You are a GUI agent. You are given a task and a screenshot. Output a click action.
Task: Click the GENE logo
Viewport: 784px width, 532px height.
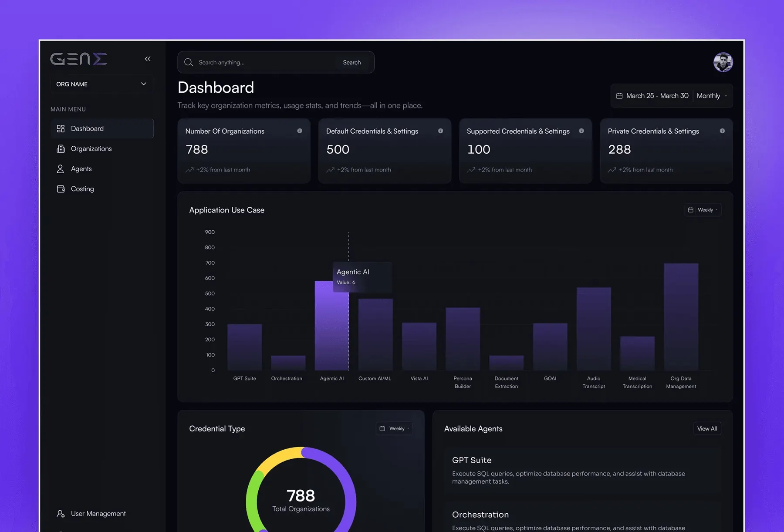click(79, 59)
